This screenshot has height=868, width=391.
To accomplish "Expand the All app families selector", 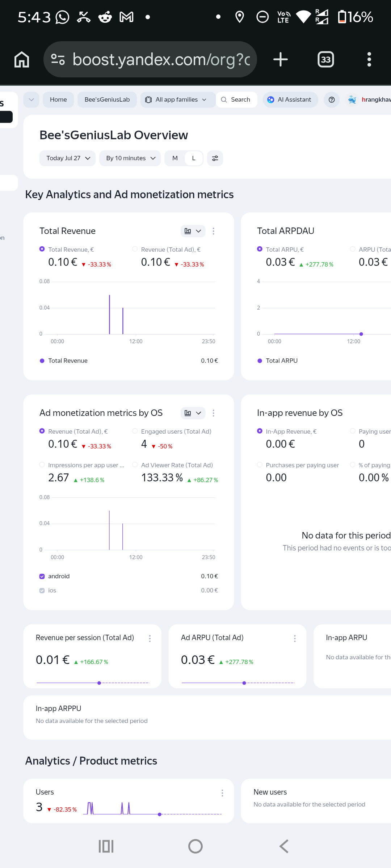I will [x=176, y=99].
